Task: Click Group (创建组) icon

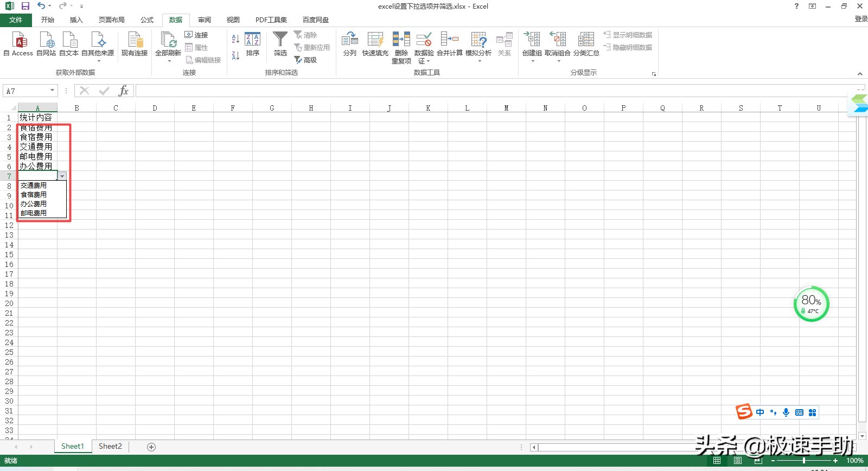Action: tap(532, 40)
